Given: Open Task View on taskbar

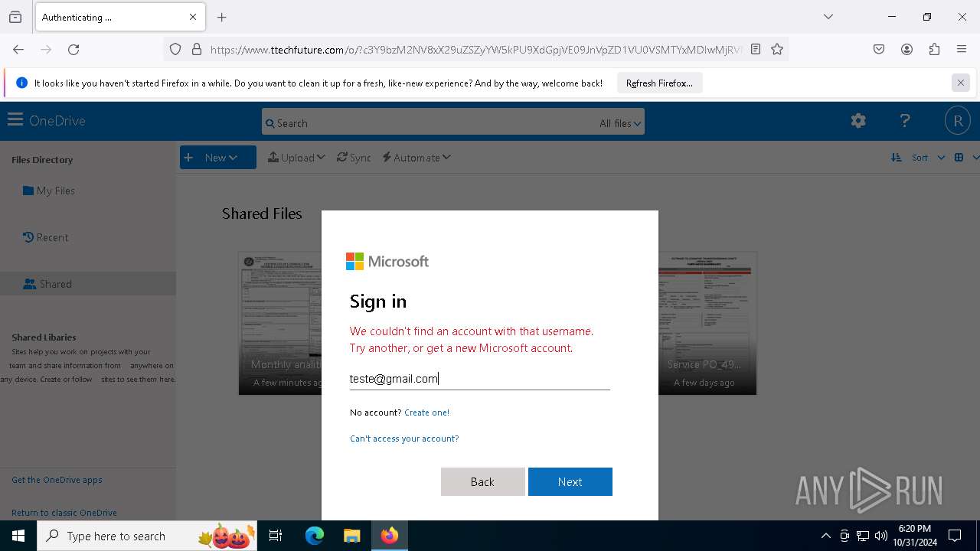Looking at the screenshot, I should tap(276, 536).
